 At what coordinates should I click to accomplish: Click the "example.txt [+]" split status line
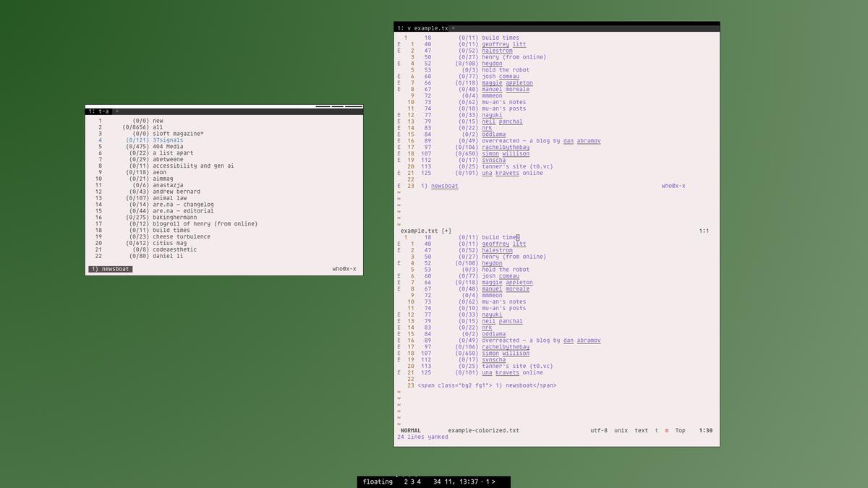426,231
